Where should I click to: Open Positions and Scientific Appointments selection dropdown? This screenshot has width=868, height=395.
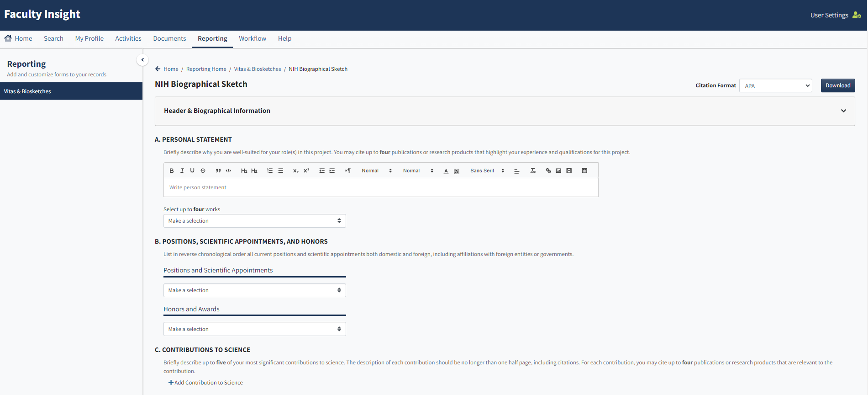pyautogui.click(x=255, y=290)
